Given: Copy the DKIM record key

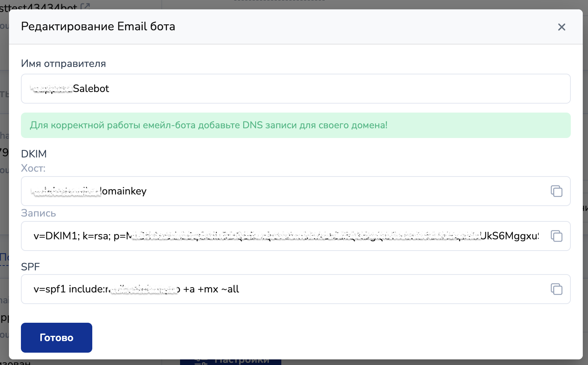Looking at the screenshot, I should 556,236.
